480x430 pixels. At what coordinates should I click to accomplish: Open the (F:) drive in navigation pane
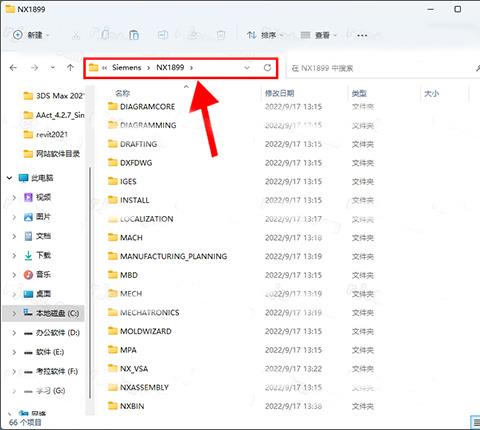(51, 371)
